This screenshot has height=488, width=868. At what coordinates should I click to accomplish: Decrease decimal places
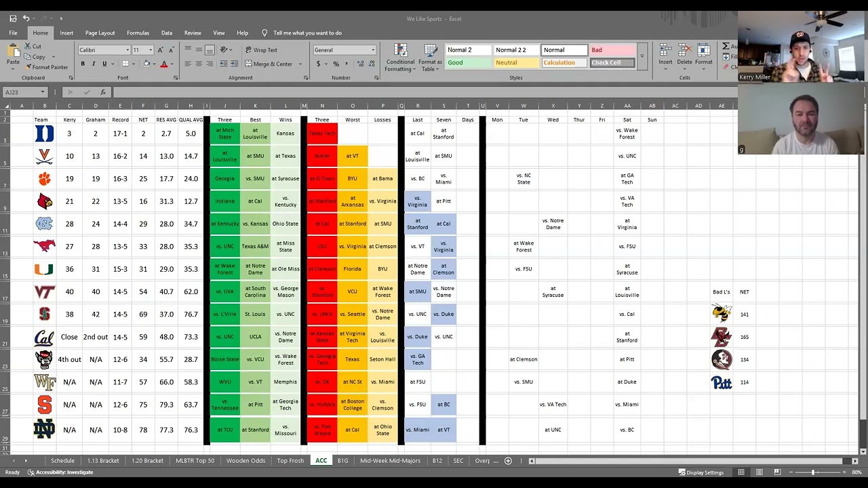coord(370,64)
